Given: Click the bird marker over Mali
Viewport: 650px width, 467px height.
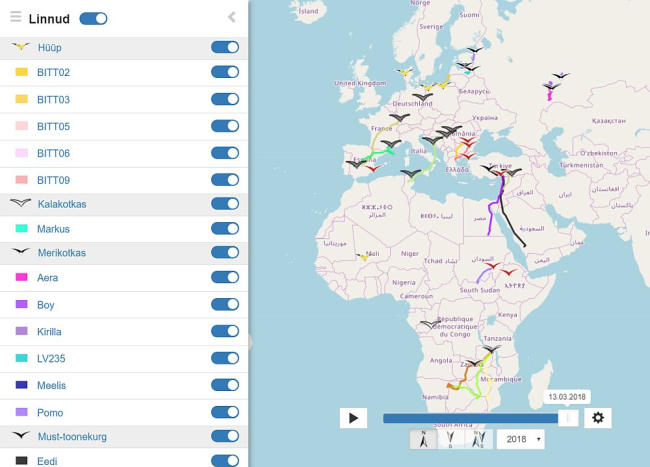Looking at the screenshot, I should coord(362,256).
